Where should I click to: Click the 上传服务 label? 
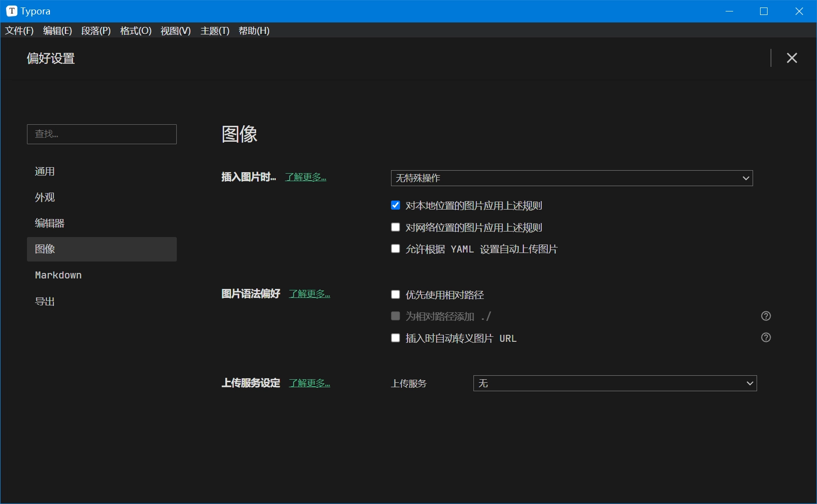409,383
